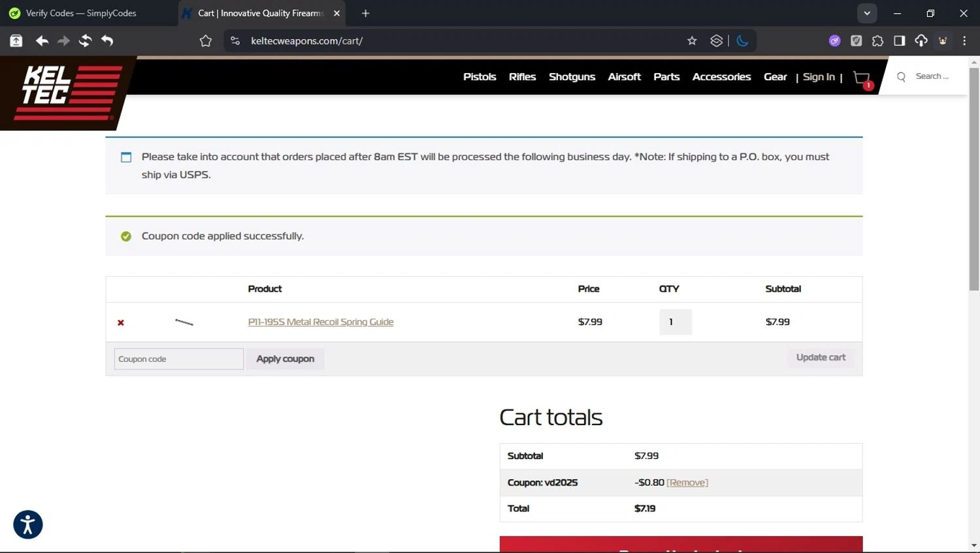Click the stacked layers icon in address bar
This screenshot has width=980, height=553.
717,40
